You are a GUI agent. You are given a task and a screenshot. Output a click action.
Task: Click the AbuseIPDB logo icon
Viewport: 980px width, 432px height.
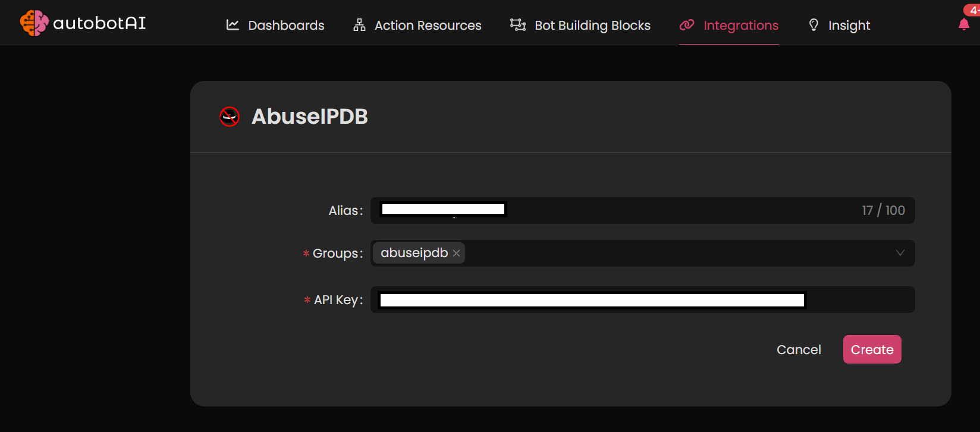point(230,117)
